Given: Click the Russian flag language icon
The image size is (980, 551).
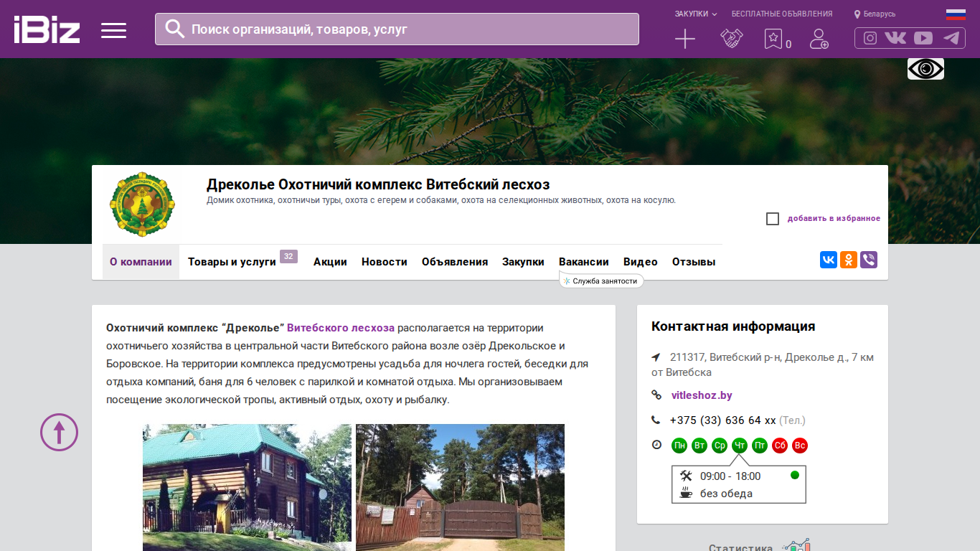Looking at the screenshot, I should click(956, 14).
